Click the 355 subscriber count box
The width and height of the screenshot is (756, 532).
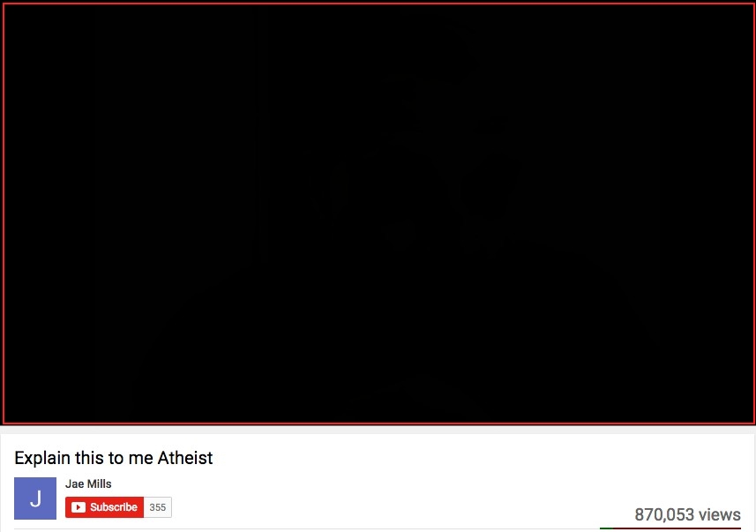tap(158, 507)
